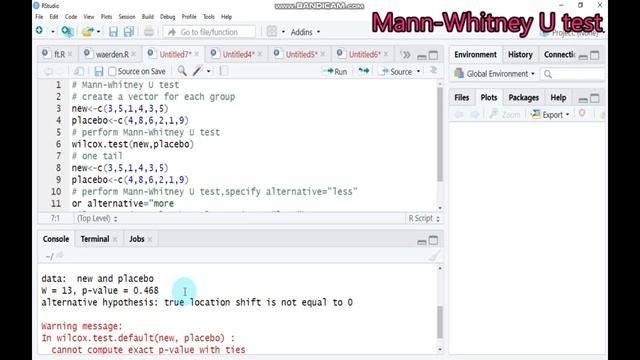
Task: Click the Print icon in toolbar
Action: click(x=149, y=32)
